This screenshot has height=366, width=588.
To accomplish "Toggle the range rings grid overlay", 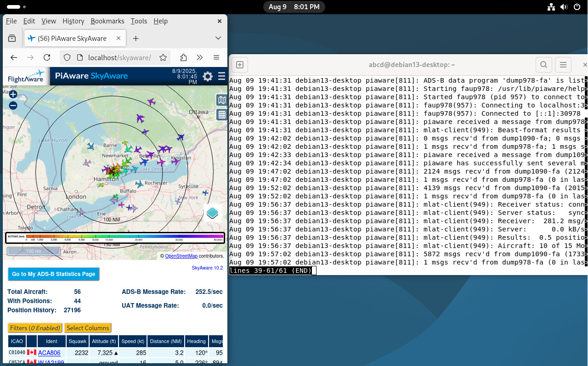I will 222,115.
